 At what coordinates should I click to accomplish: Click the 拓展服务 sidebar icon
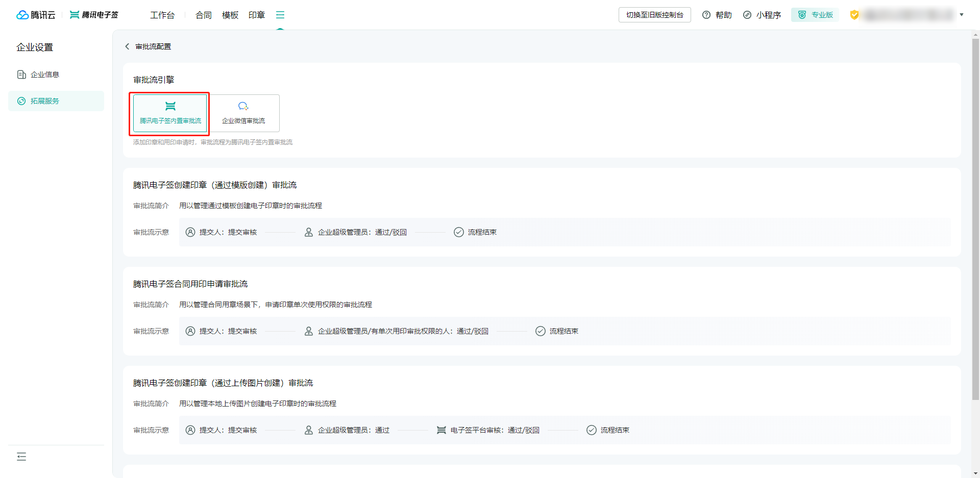[x=21, y=101]
